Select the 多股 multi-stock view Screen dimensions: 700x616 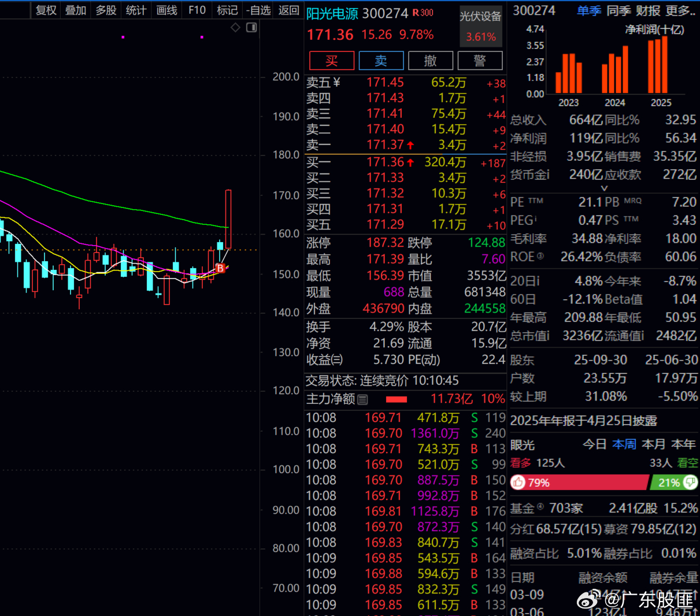[106, 10]
